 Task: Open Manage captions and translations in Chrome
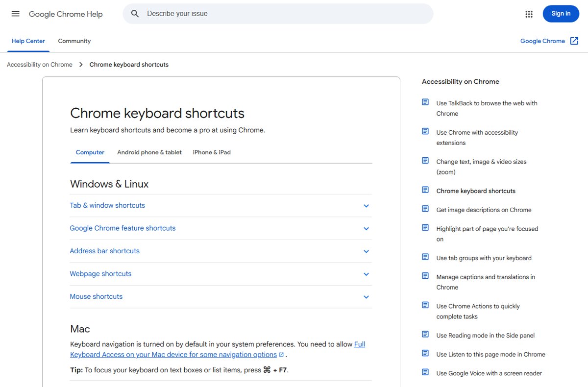pyautogui.click(x=486, y=282)
